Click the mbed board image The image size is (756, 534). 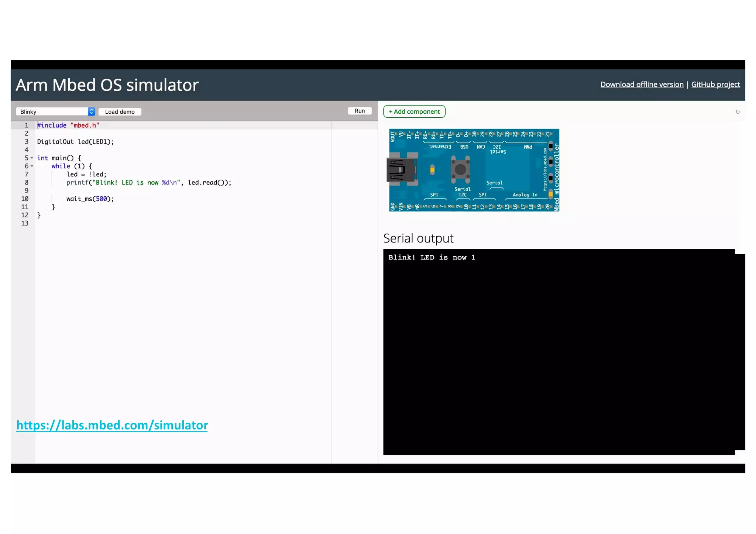point(473,170)
